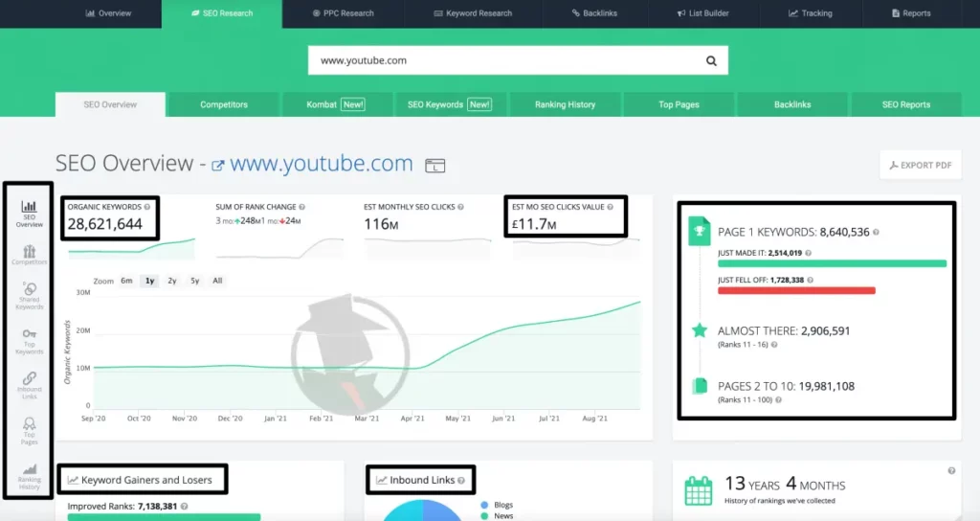This screenshot has height=521, width=980.
Task: Click help icon beside Improved Ranks
Action: click(x=185, y=506)
